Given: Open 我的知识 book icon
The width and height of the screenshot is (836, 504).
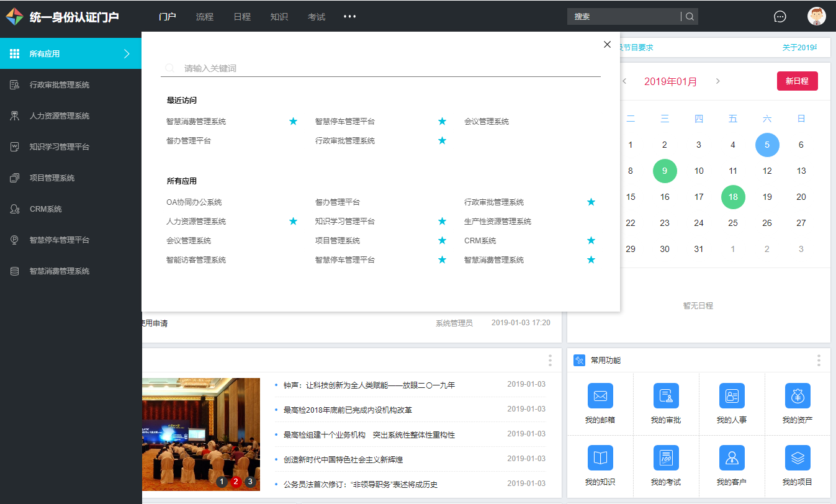Looking at the screenshot, I should [x=600, y=457].
